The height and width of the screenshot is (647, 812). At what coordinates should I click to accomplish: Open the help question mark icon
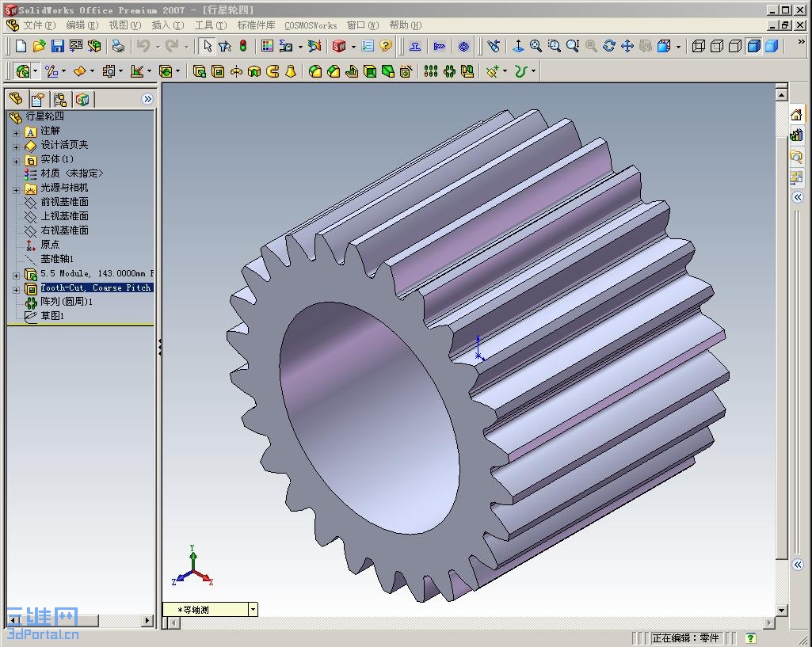(385, 46)
